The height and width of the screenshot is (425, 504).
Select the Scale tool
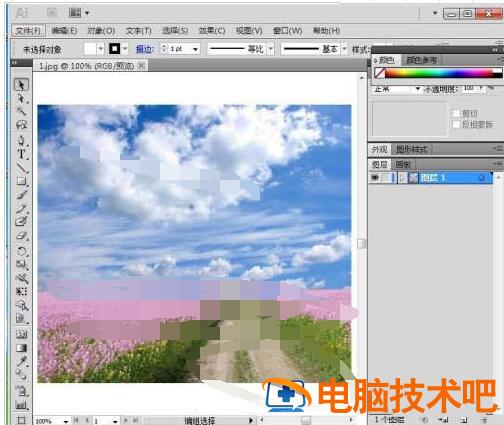tap(21, 264)
